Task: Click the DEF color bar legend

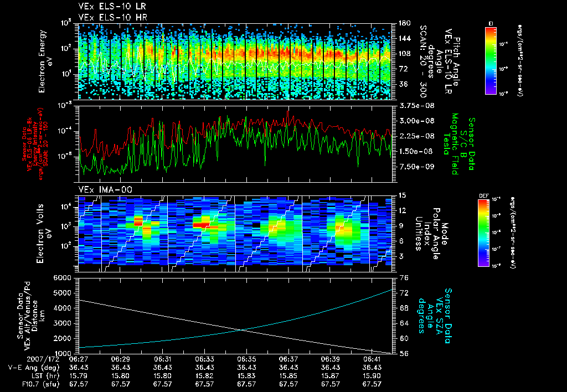Action: point(484,233)
